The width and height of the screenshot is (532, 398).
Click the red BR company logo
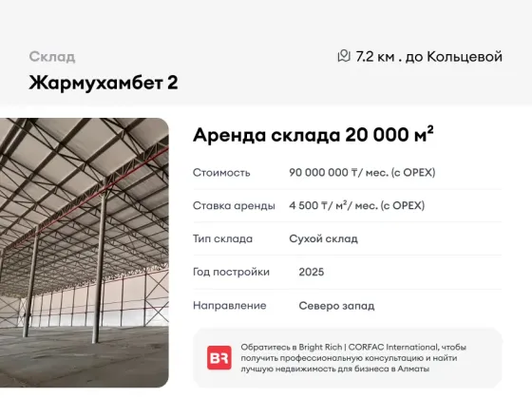point(219,357)
